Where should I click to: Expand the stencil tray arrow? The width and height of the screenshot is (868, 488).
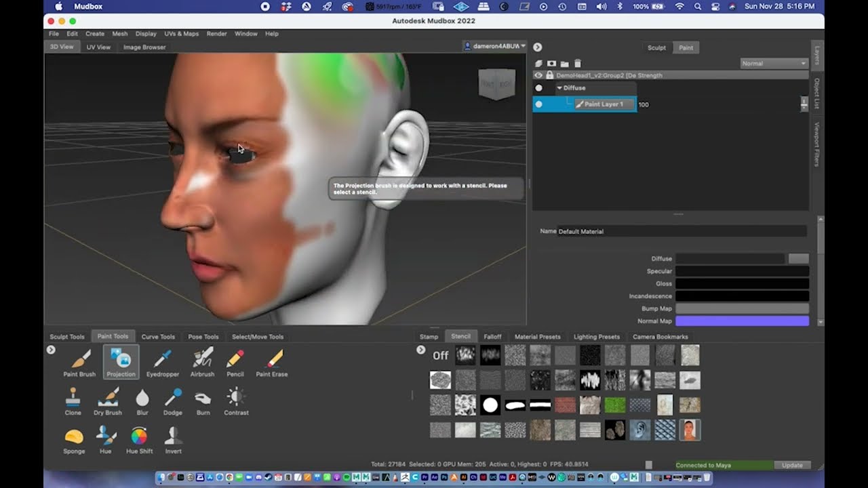(x=421, y=350)
